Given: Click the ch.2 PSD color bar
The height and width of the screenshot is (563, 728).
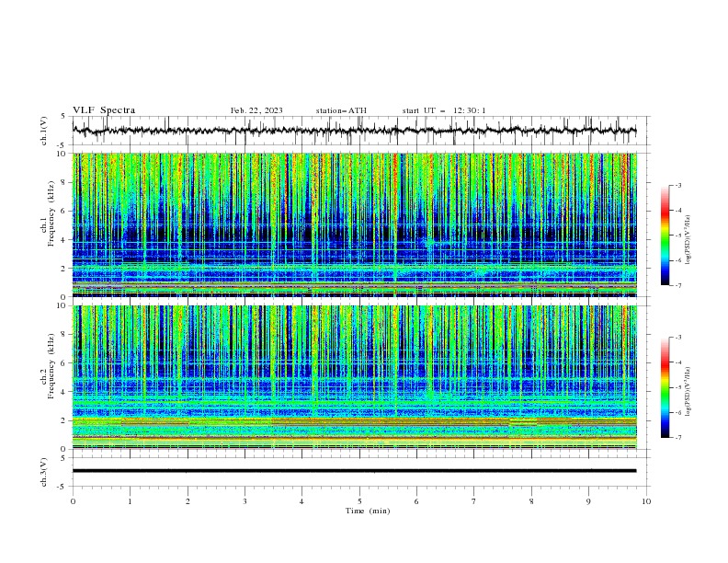Looking at the screenshot, I should tap(665, 387).
